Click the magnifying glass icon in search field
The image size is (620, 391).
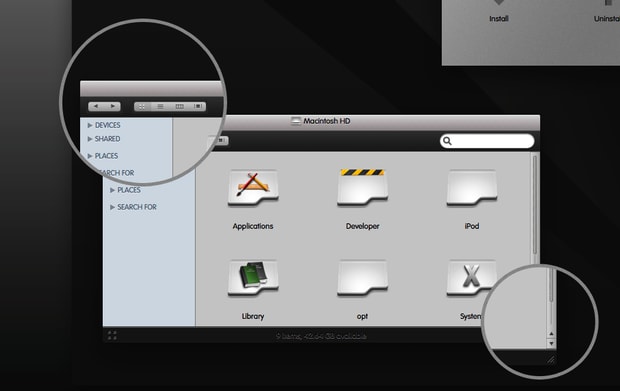coord(447,141)
